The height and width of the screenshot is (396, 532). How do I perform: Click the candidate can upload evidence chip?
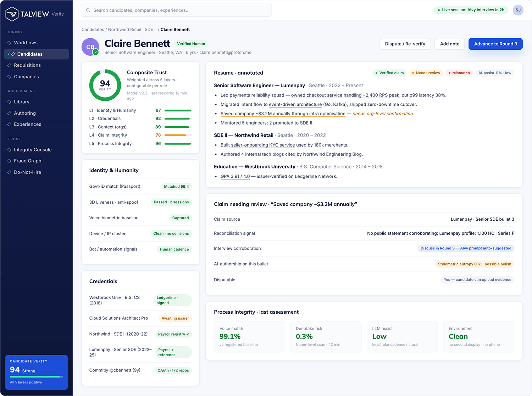click(477, 280)
